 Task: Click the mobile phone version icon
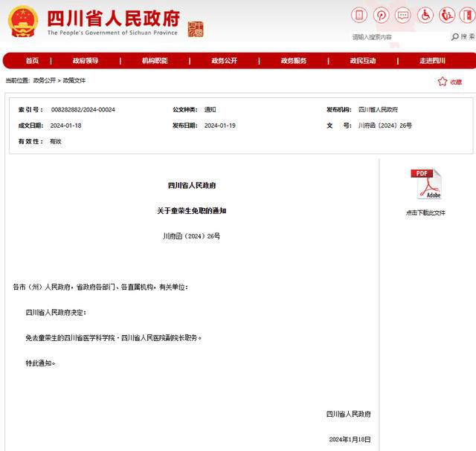point(359,15)
